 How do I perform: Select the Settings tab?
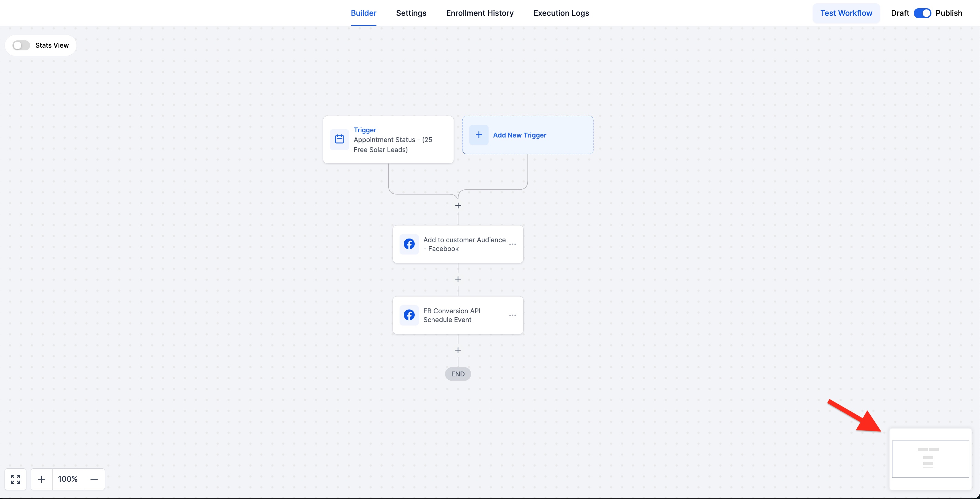pyautogui.click(x=410, y=13)
